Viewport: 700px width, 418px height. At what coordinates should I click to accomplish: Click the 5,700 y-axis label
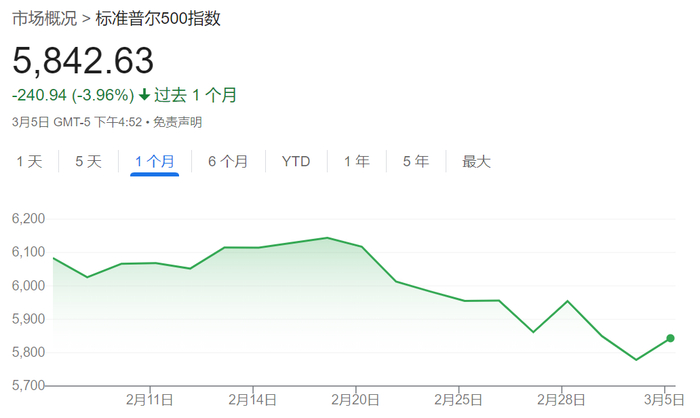click(29, 385)
